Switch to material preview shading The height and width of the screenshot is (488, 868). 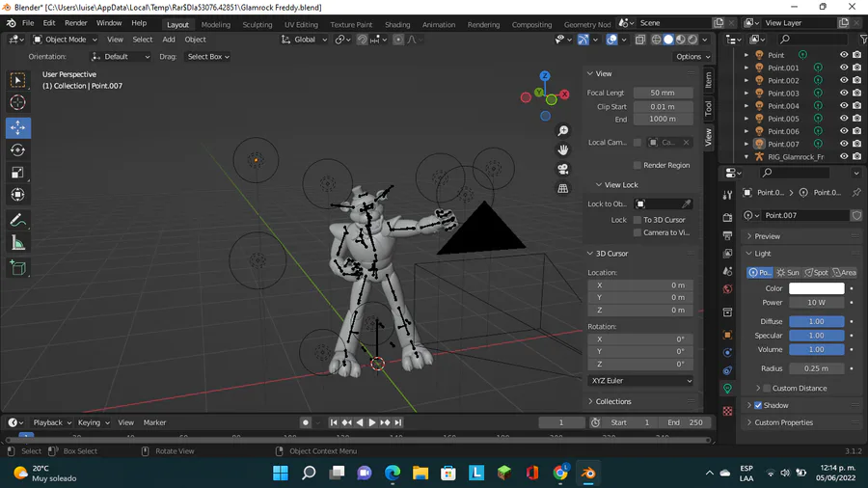click(x=681, y=40)
